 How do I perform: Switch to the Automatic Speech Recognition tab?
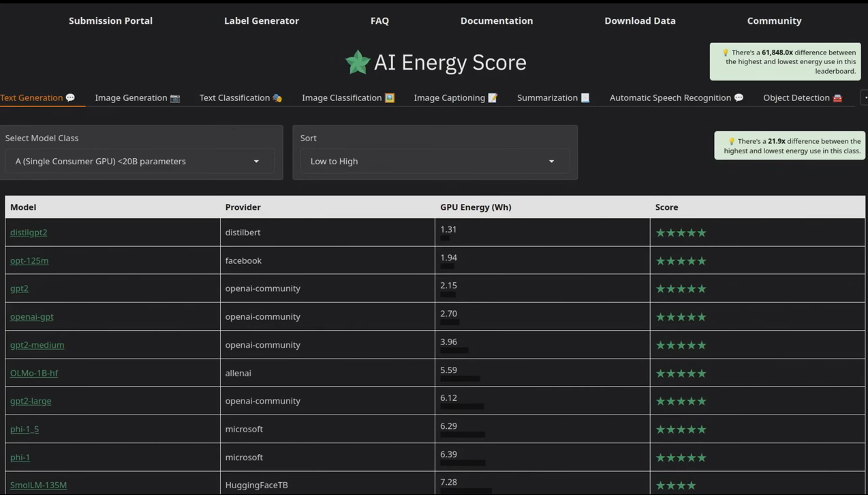(670, 98)
